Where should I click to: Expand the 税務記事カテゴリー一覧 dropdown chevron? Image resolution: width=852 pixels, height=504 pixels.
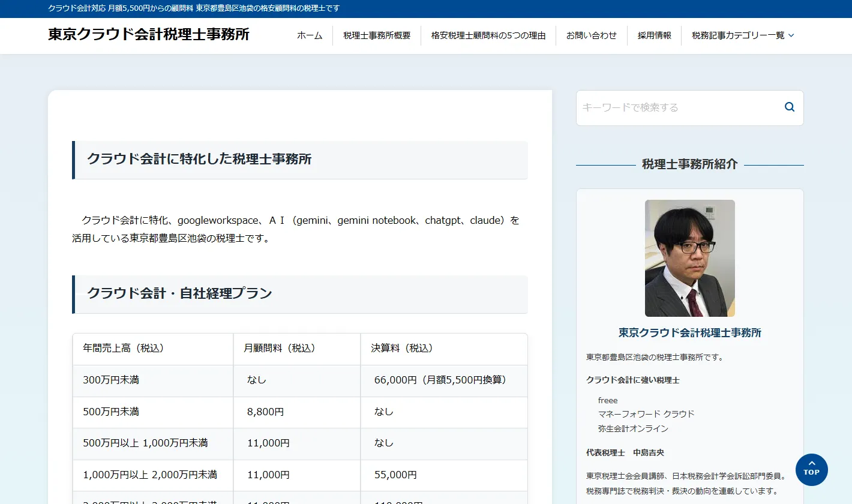pyautogui.click(x=791, y=36)
